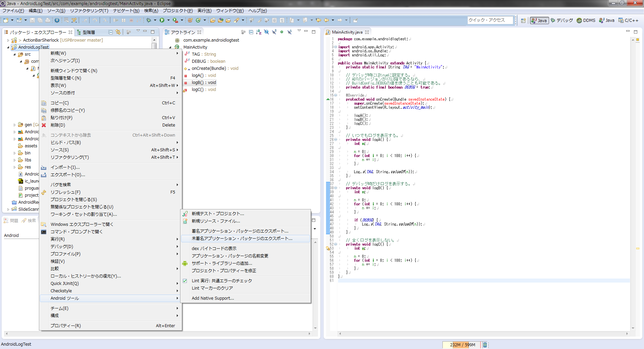Toggle Hide Fields in Outline toolbar
The width and height of the screenshot is (644, 349).
[x=266, y=32]
